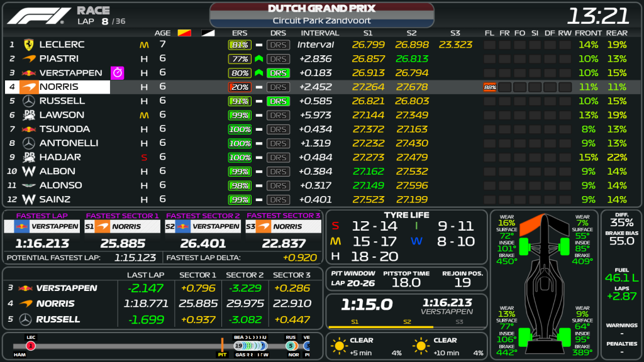Viewport: 644px width, 362px height.
Task: Click Hadjar's red S tyre compound letter
Action: click(x=144, y=158)
